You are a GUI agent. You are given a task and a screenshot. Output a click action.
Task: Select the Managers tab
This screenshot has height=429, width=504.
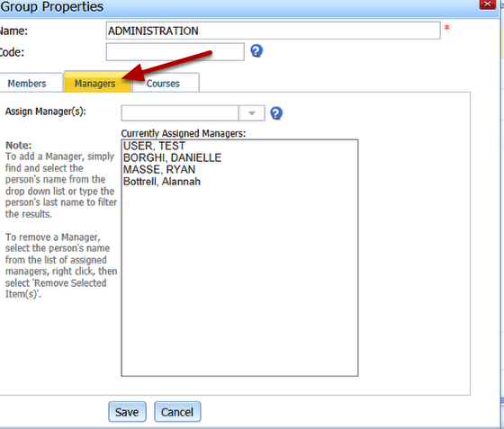click(x=95, y=83)
